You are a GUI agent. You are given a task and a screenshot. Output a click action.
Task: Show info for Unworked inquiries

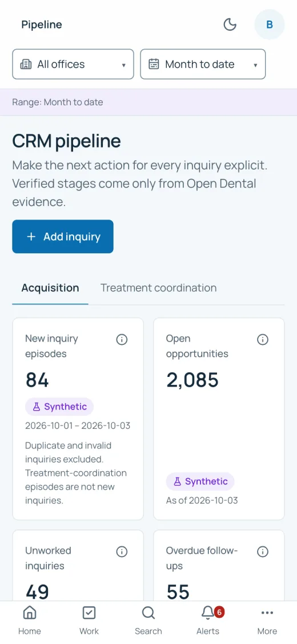point(122,551)
